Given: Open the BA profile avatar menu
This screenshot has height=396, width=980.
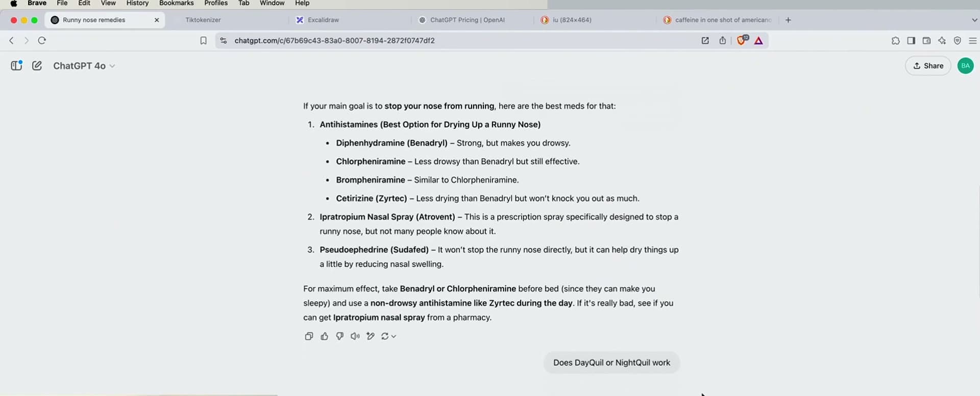Looking at the screenshot, I should point(965,66).
